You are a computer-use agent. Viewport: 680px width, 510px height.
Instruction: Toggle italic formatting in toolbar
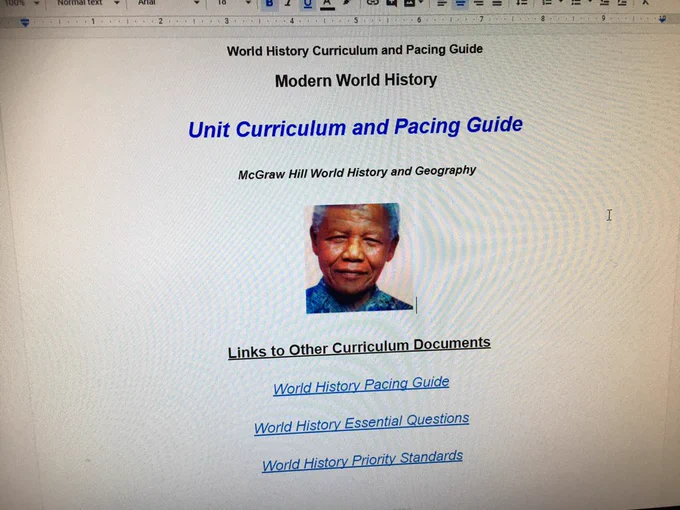point(288,3)
